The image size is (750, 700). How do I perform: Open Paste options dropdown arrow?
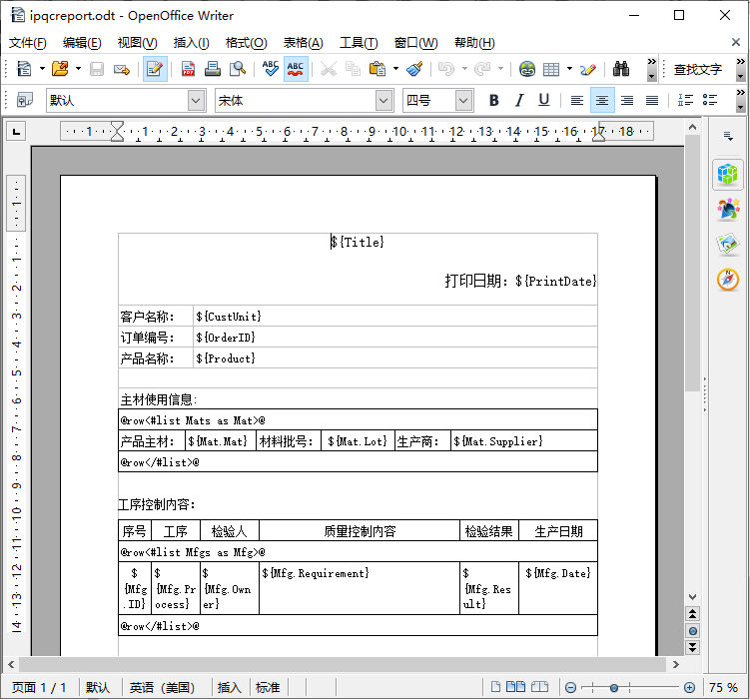395,69
